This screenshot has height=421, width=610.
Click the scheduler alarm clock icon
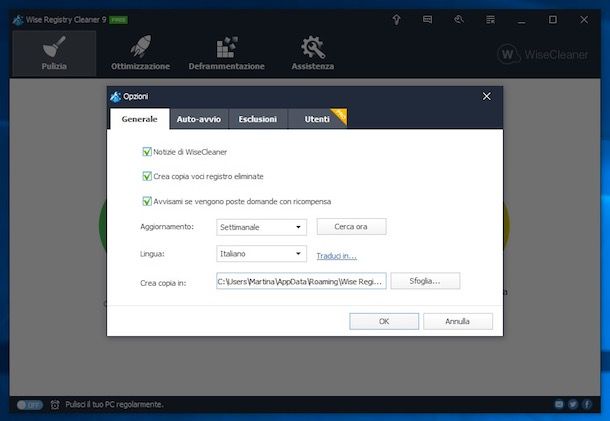[55, 405]
